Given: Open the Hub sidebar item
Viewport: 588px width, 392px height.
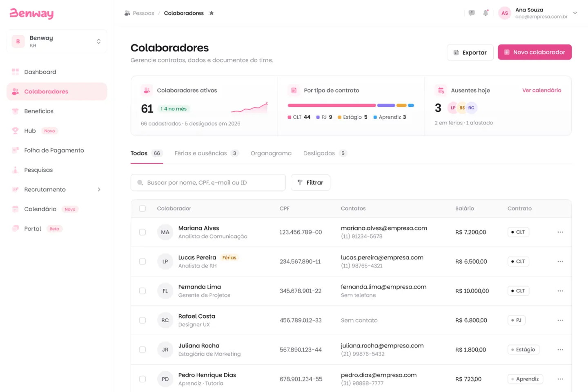Looking at the screenshot, I should pyautogui.click(x=57, y=131).
